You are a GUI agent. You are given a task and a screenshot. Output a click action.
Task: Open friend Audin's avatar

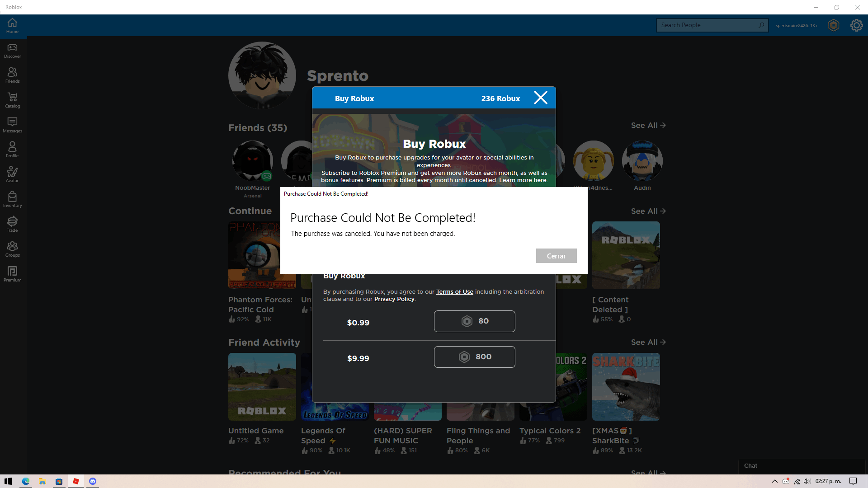coord(642,161)
